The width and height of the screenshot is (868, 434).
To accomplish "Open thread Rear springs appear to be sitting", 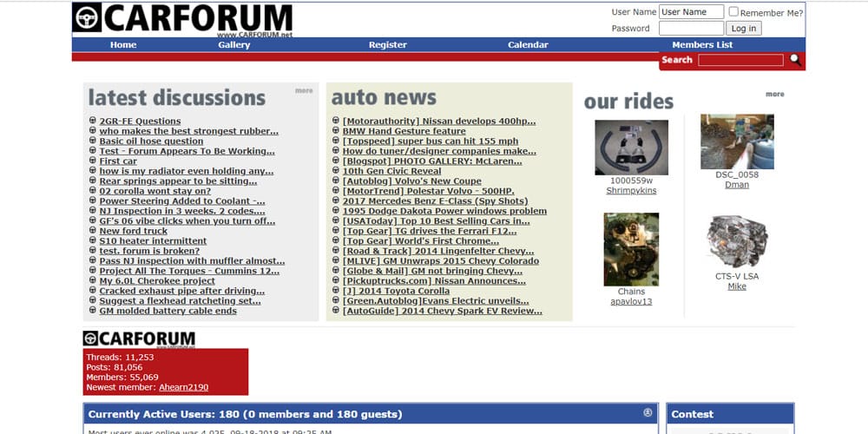I will (178, 181).
